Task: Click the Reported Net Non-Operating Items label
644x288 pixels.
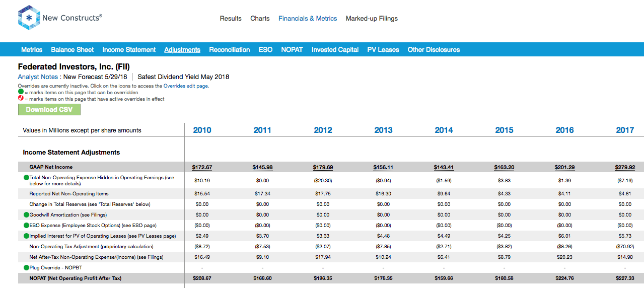Action: coord(69,194)
